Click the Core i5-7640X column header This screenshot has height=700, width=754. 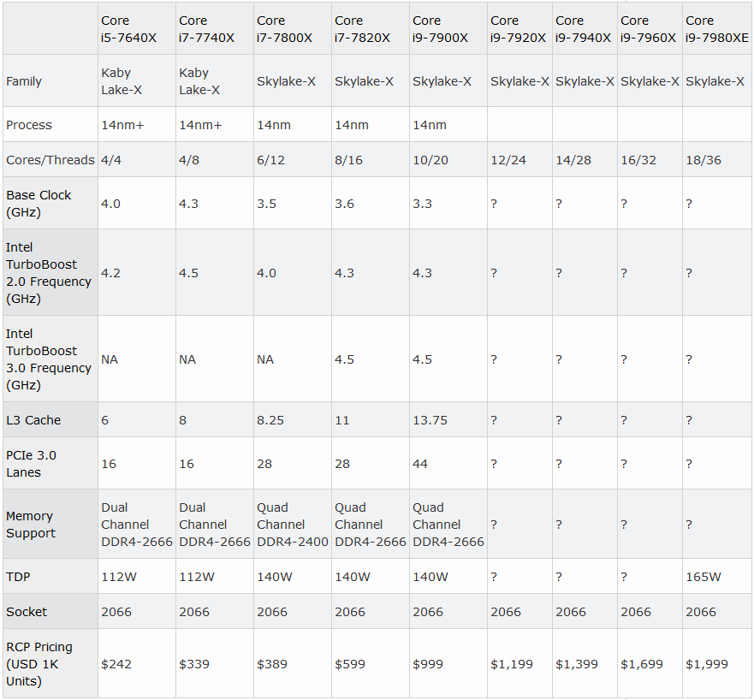pos(137,28)
